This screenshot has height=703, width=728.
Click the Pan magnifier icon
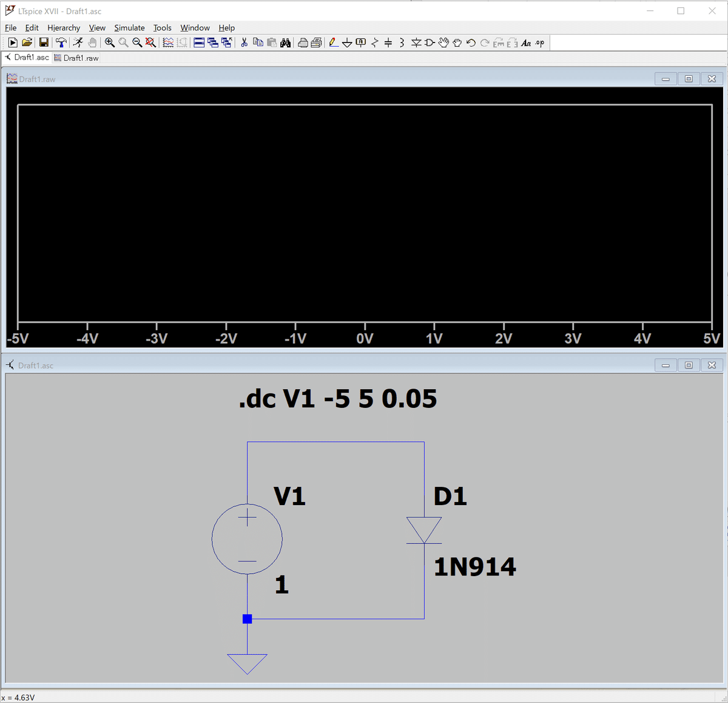click(123, 42)
